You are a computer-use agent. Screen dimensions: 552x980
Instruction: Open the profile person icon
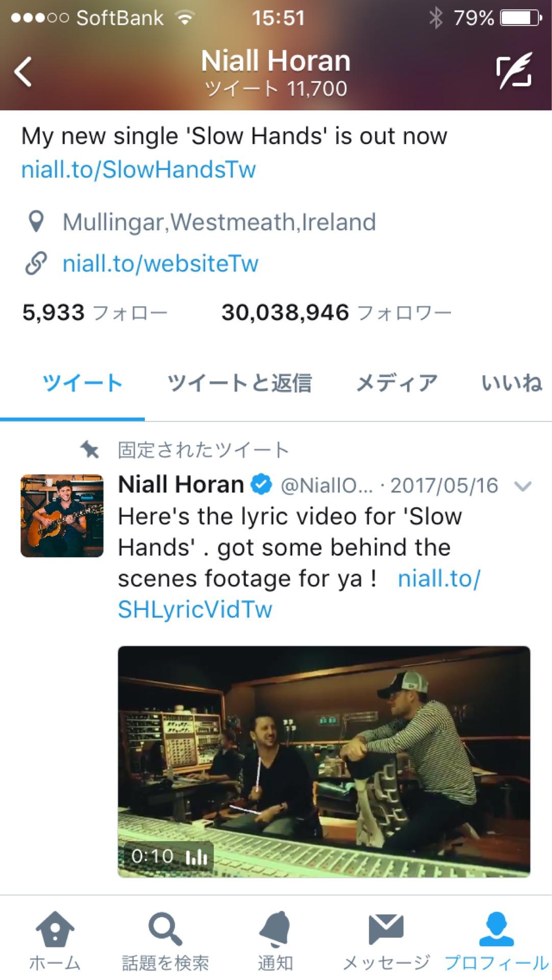tap(496, 929)
